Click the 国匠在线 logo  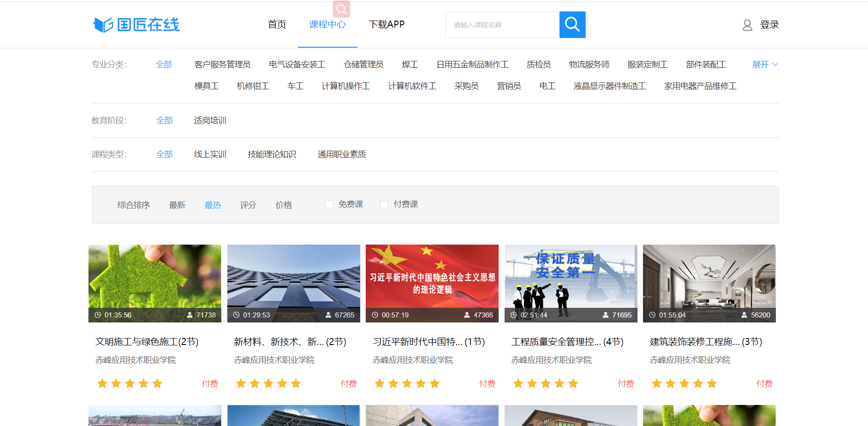(136, 25)
